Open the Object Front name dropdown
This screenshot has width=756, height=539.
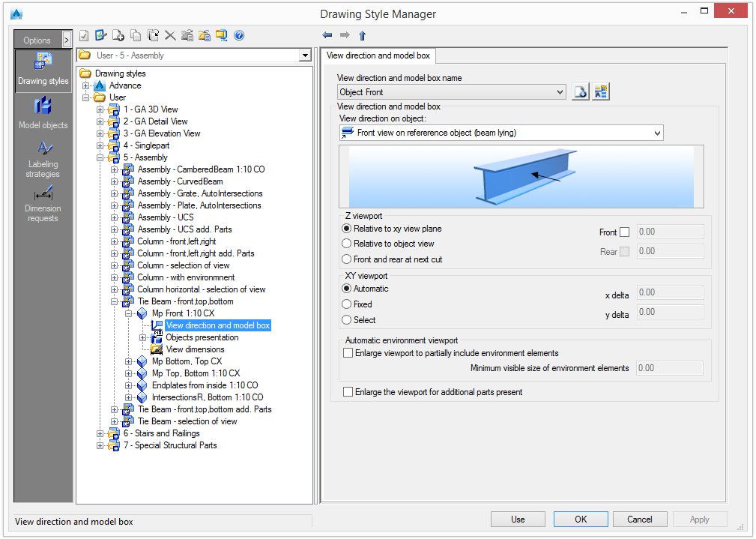[559, 91]
